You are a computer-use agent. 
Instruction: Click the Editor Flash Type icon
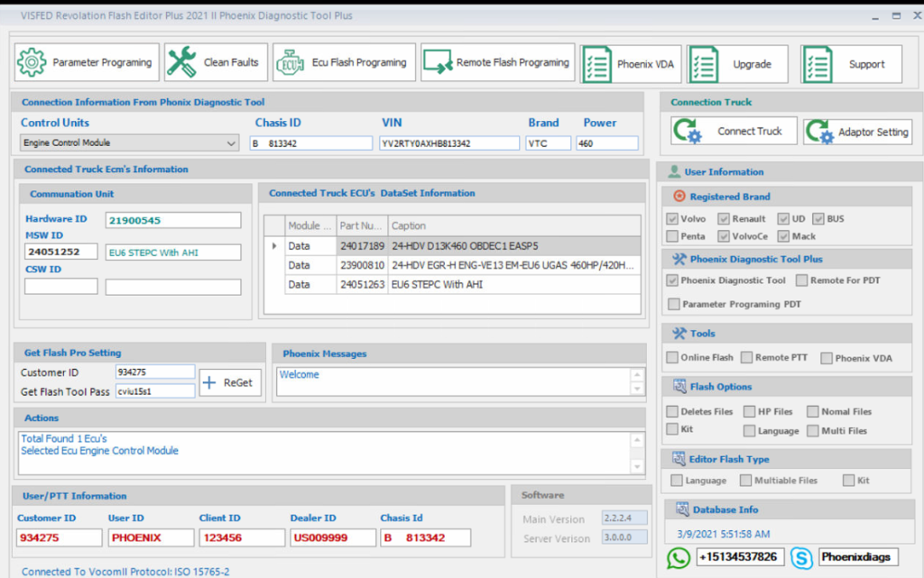pos(679,458)
